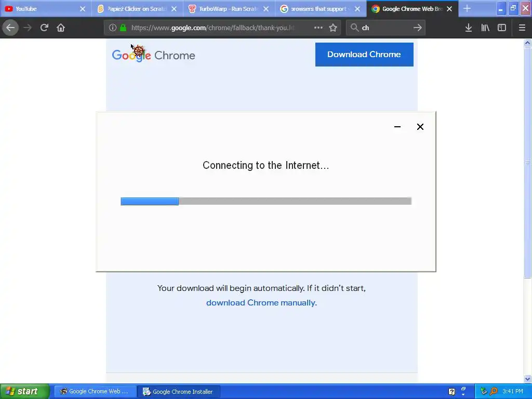Show site information padlock icon
The height and width of the screenshot is (399, 532).
(x=123, y=28)
